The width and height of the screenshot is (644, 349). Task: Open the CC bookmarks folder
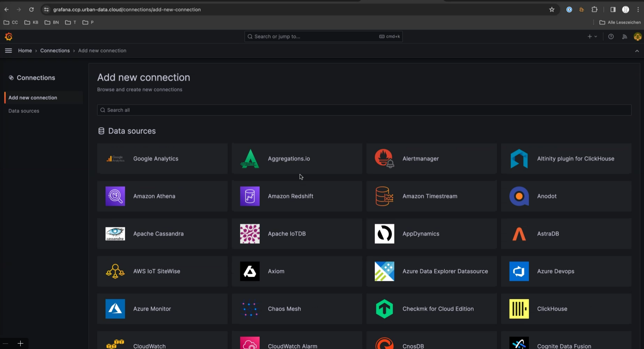click(x=11, y=22)
